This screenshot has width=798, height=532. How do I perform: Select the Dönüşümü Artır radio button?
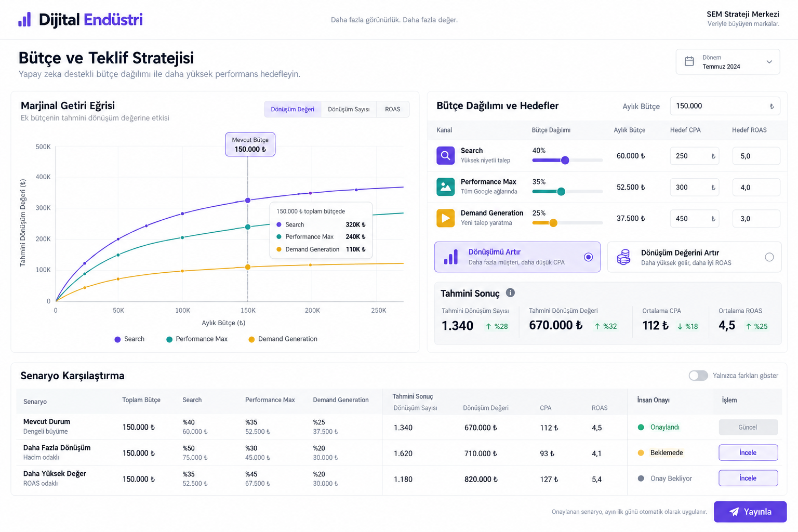(x=588, y=257)
